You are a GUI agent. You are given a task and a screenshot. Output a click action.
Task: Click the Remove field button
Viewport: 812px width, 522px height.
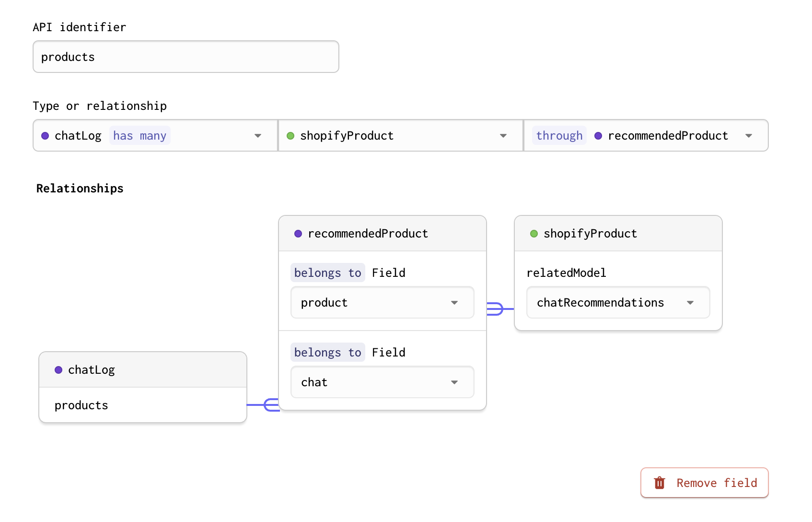tap(705, 483)
